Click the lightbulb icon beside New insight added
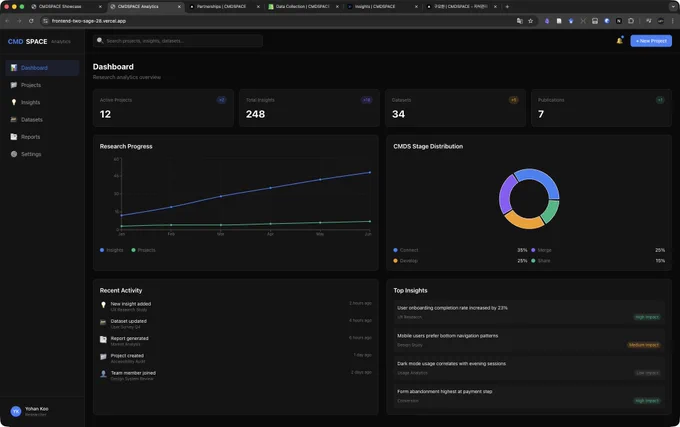Image resolution: width=680 pixels, height=427 pixels. (x=103, y=305)
